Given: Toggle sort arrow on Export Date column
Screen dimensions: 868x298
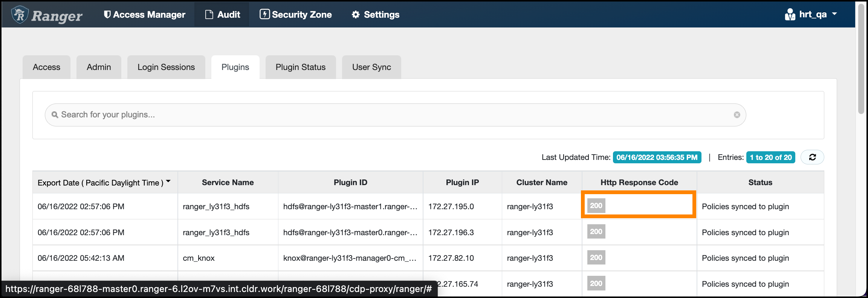Looking at the screenshot, I should pos(168,181).
